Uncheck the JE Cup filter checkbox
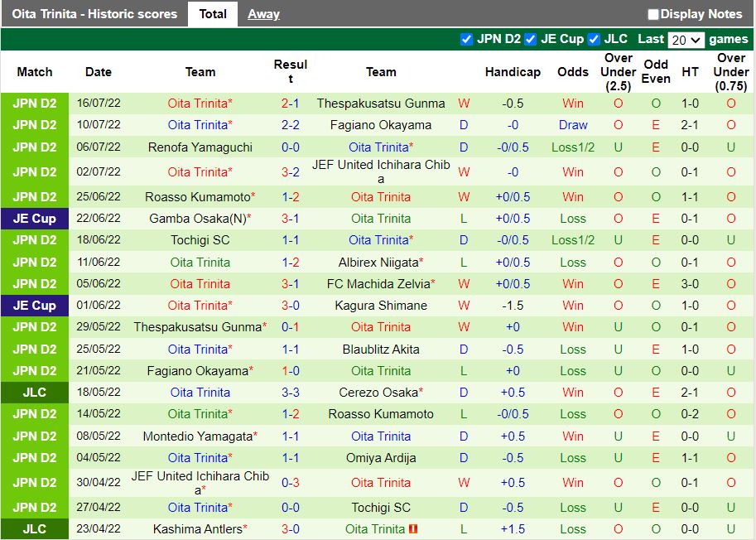The height and width of the screenshot is (540, 756). click(x=530, y=39)
